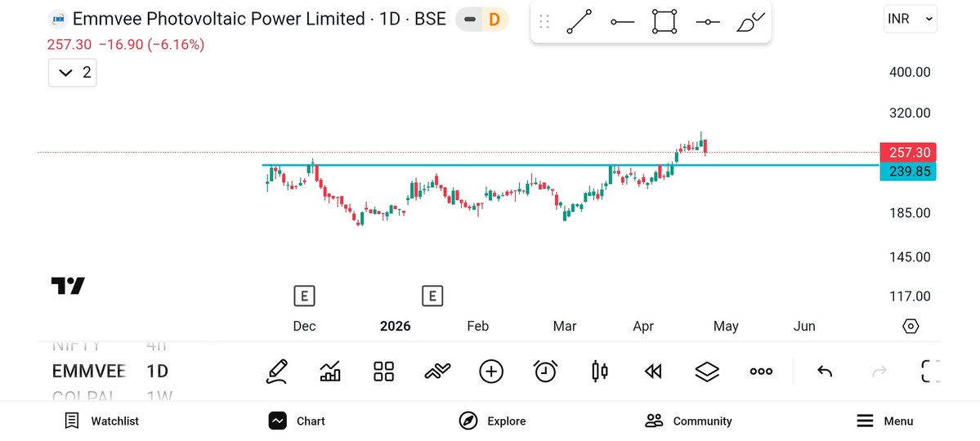Undo the last chart action
Screen dimensions: 980x441
825,372
